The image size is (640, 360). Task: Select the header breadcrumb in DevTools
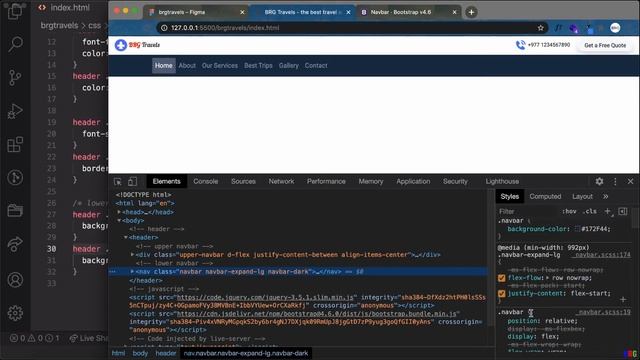(x=166, y=353)
